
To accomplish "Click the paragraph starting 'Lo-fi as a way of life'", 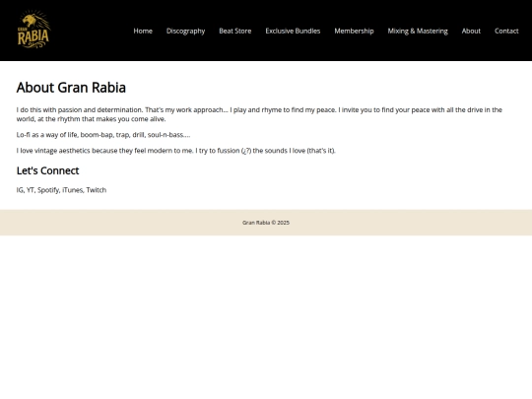I will coord(103,135).
